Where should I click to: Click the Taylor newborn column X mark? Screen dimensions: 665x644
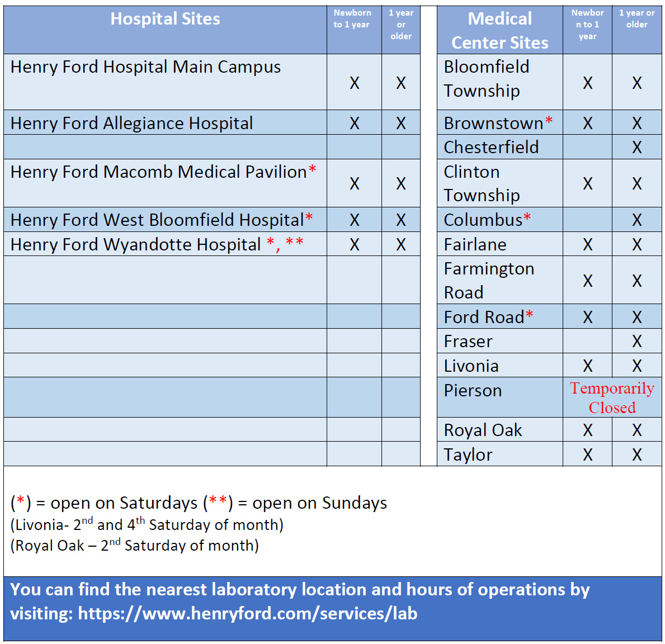(x=587, y=454)
